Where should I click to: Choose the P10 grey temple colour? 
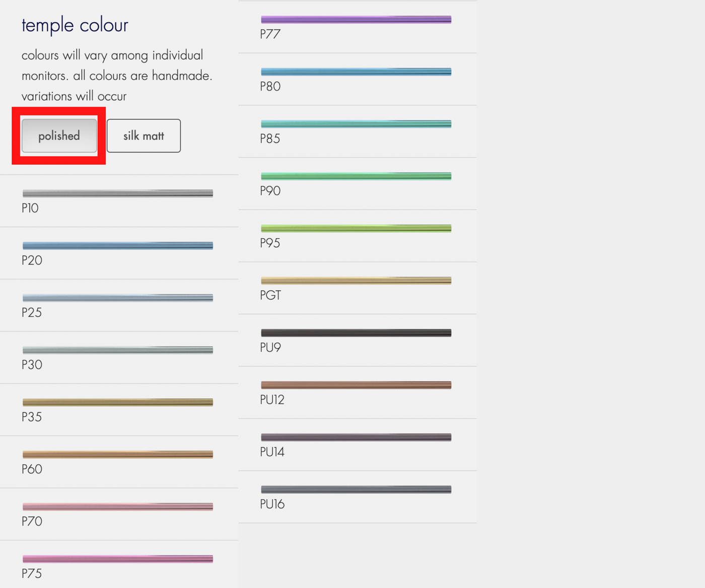point(118,193)
